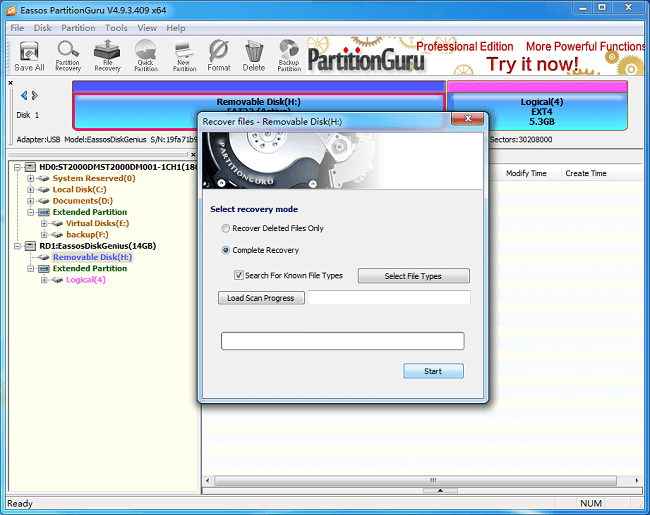The height and width of the screenshot is (515, 650).
Task: Expand the Documents(D:) node
Action: [31, 201]
